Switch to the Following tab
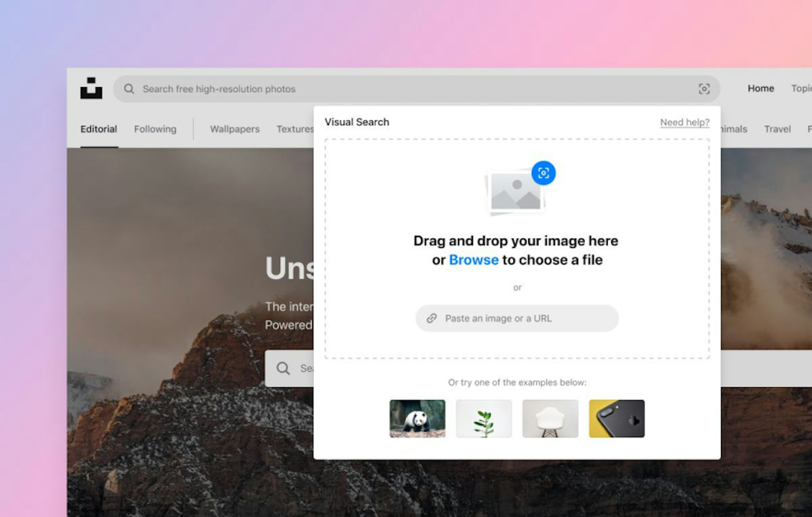 (155, 129)
